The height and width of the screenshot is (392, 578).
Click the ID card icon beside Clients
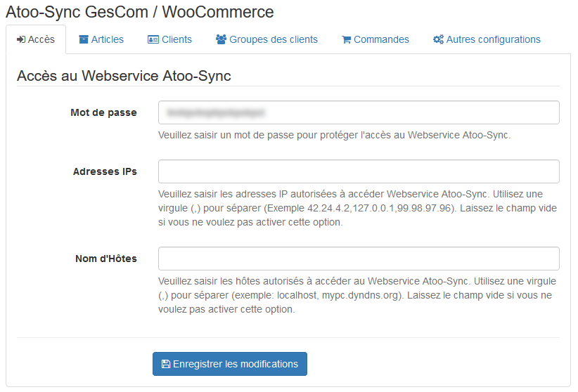tap(153, 39)
